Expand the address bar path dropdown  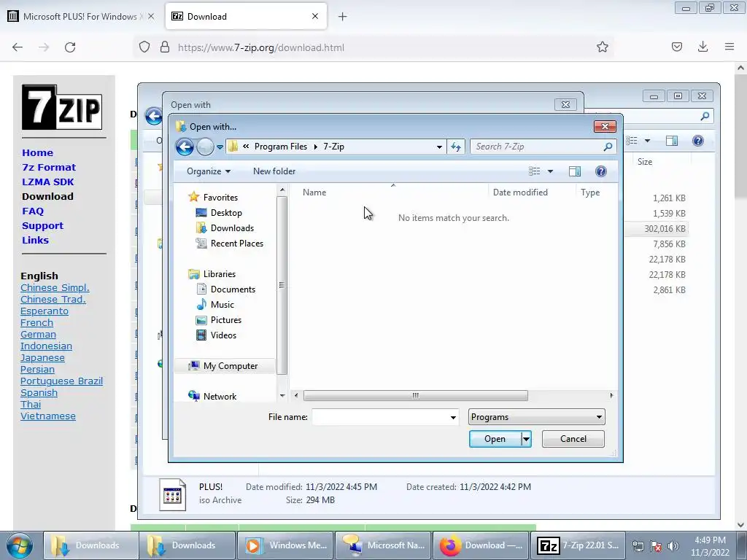click(439, 147)
